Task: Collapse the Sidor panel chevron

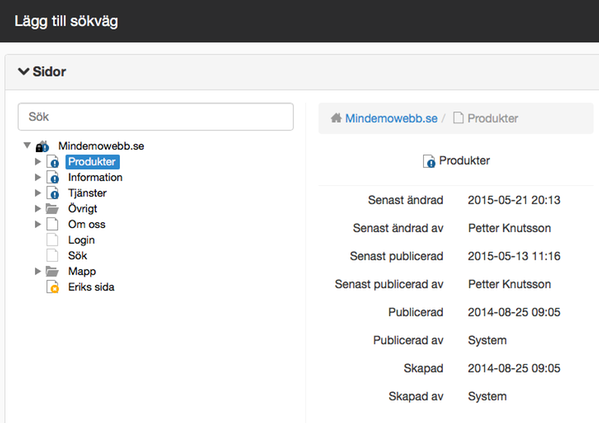Action: pos(24,71)
